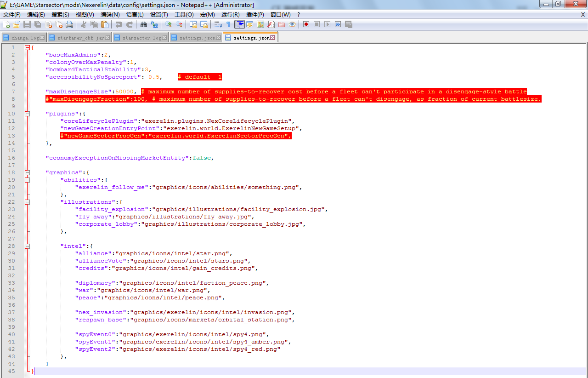The width and height of the screenshot is (588, 378).
Task: Collapse the "plugins" block fold marker
Action: [x=27, y=114]
